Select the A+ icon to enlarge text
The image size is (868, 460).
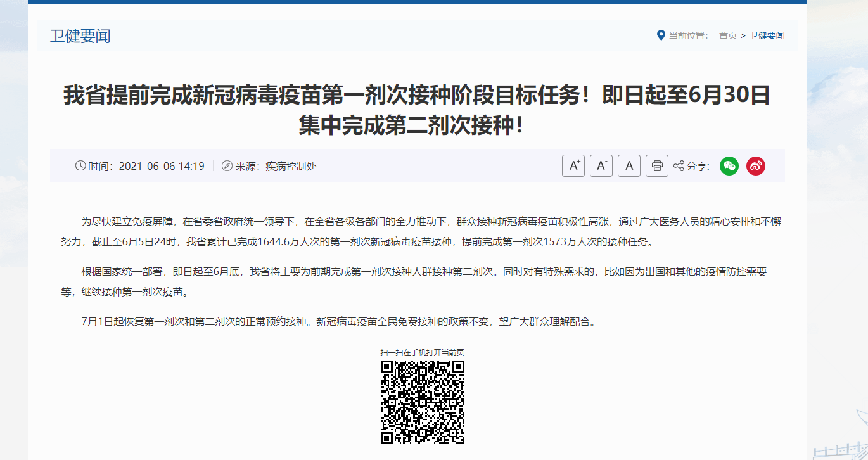pyautogui.click(x=573, y=165)
